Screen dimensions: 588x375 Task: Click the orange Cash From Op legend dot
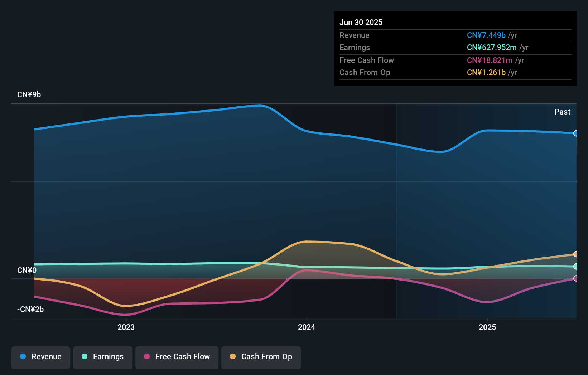[233, 357]
